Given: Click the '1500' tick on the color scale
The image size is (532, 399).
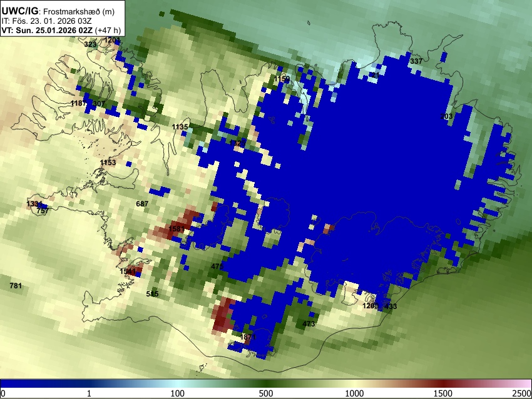Looking at the screenshot, I should pyautogui.click(x=442, y=393).
